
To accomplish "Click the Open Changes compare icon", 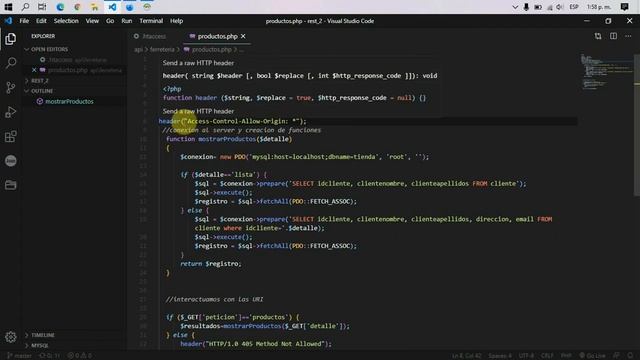I will tap(598, 36).
